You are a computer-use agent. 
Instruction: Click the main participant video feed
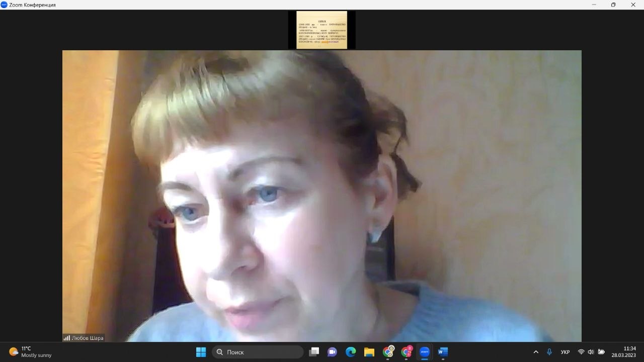coord(322,196)
